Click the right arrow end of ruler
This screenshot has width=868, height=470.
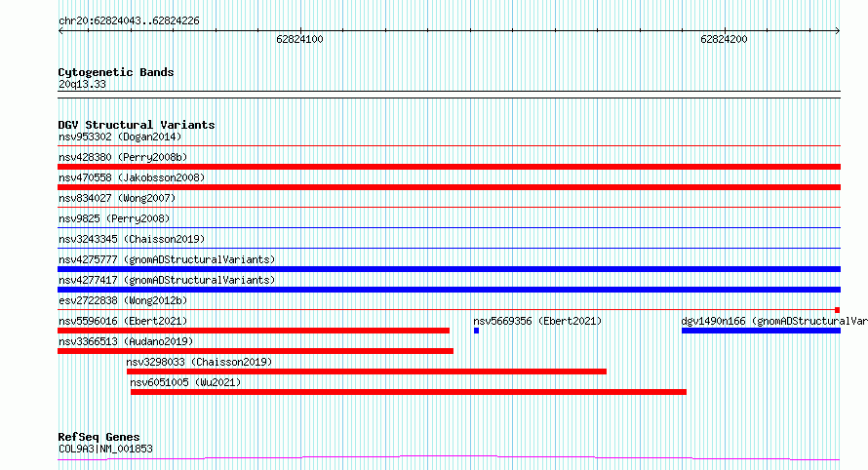837,30
